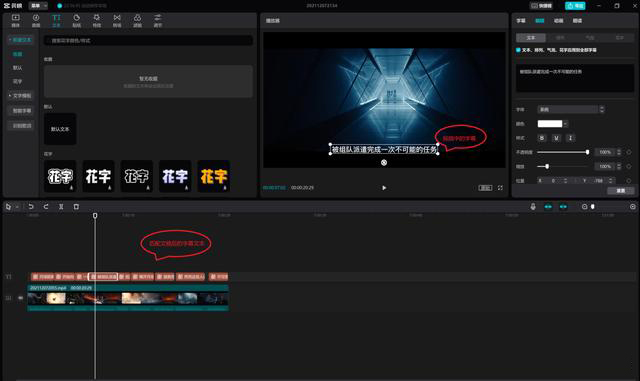Click the subtitle text content box
640x381 pixels.
(574, 78)
